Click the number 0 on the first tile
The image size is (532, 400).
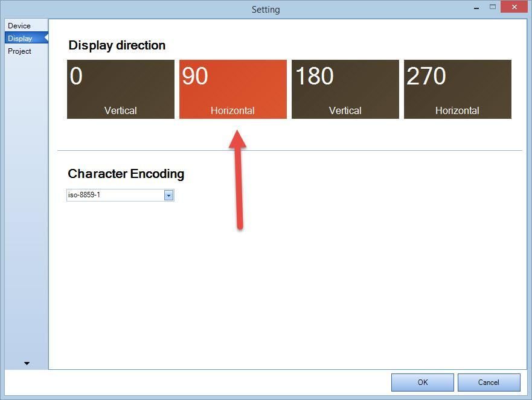pyautogui.click(x=77, y=76)
